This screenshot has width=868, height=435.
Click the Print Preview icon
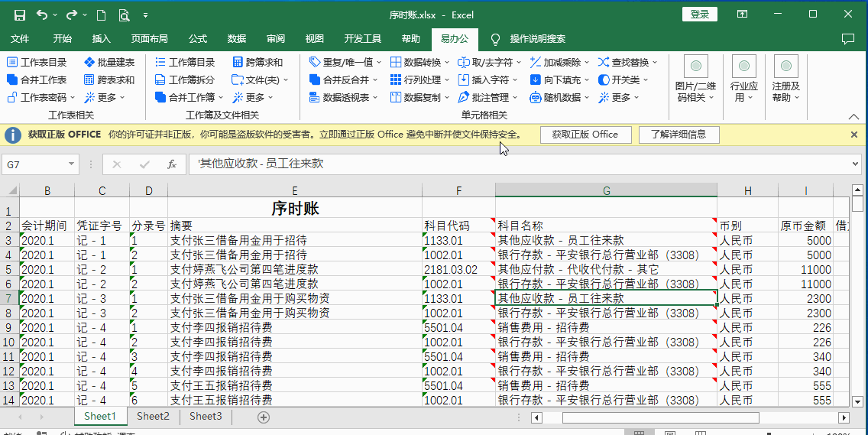pos(124,15)
